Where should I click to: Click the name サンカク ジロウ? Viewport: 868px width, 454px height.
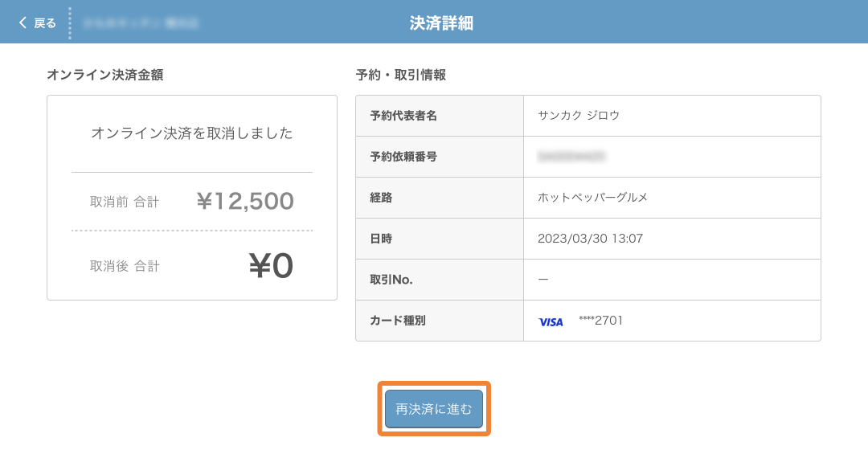coord(579,116)
